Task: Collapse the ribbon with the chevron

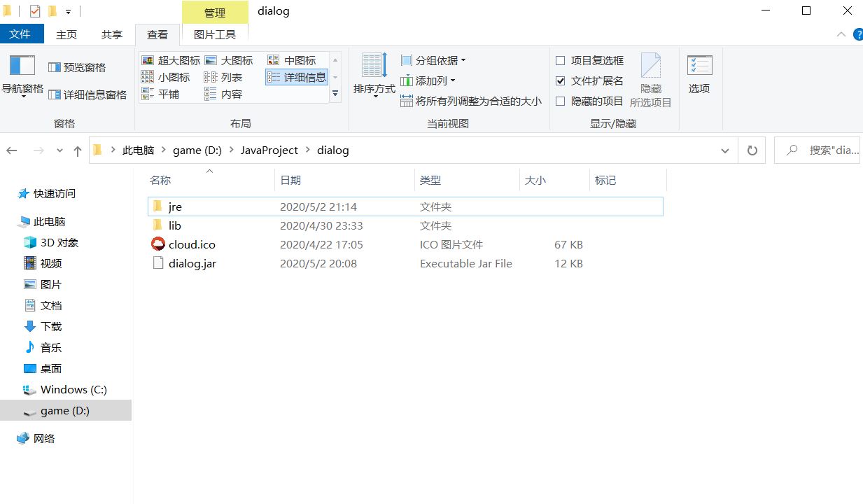Action: (841, 34)
